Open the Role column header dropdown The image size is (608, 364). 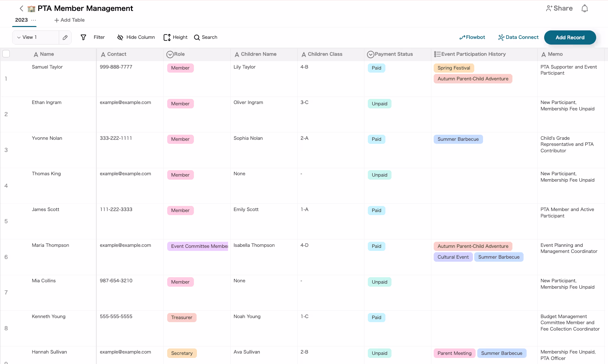[170, 54]
